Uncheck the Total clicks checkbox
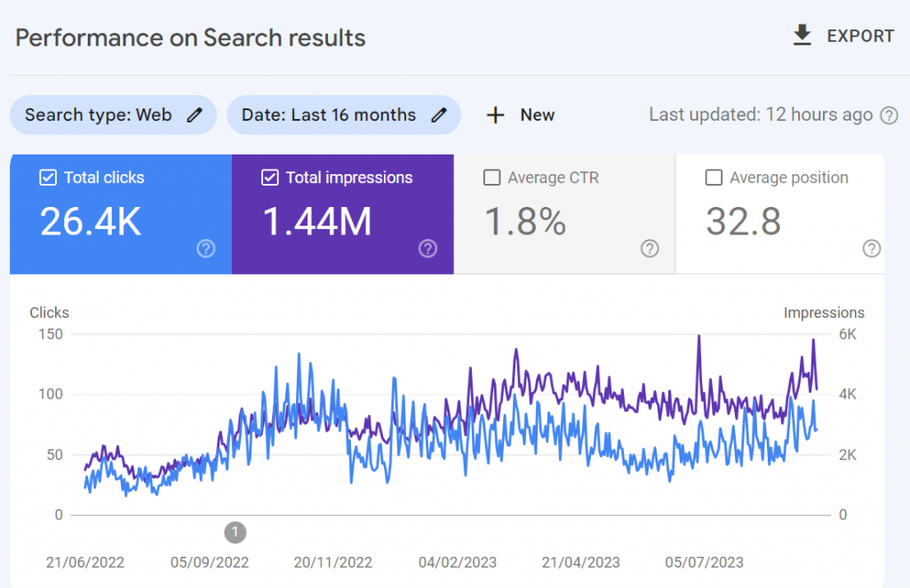Screen dimensions: 910x588 click(48, 178)
